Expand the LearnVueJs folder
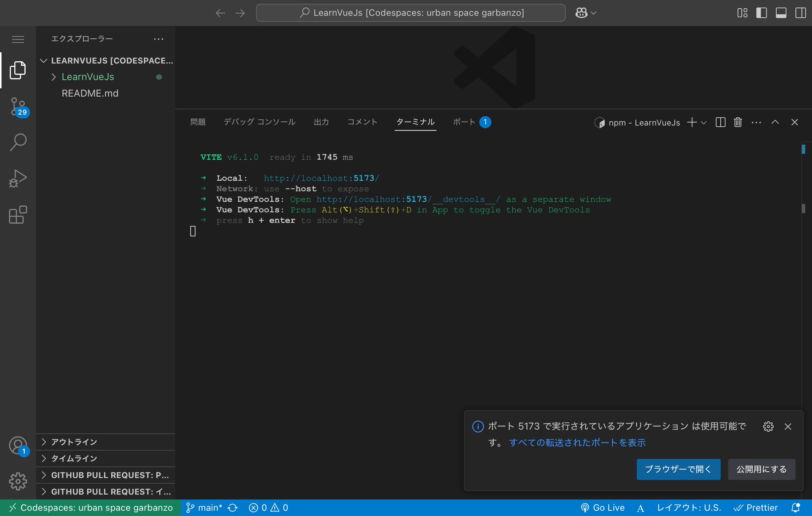Viewport: 812px width, 516px height. point(88,77)
